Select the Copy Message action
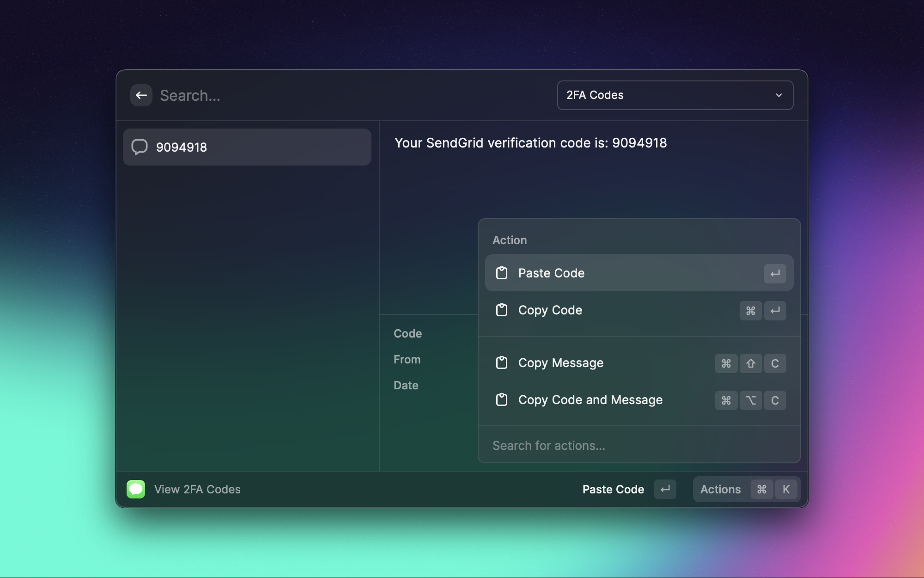The image size is (924, 578). pos(561,363)
